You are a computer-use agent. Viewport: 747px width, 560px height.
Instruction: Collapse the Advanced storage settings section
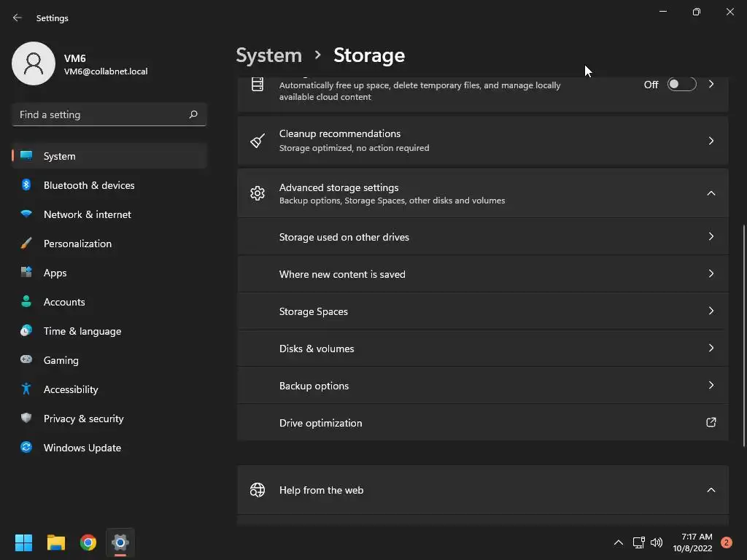(x=711, y=193)
